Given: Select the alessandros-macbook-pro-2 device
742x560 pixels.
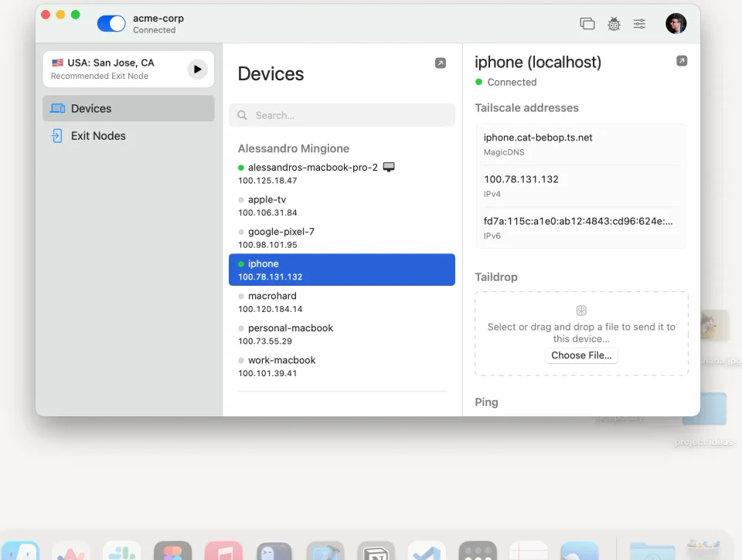Looking at the screenshot, I should click(342, 174).
